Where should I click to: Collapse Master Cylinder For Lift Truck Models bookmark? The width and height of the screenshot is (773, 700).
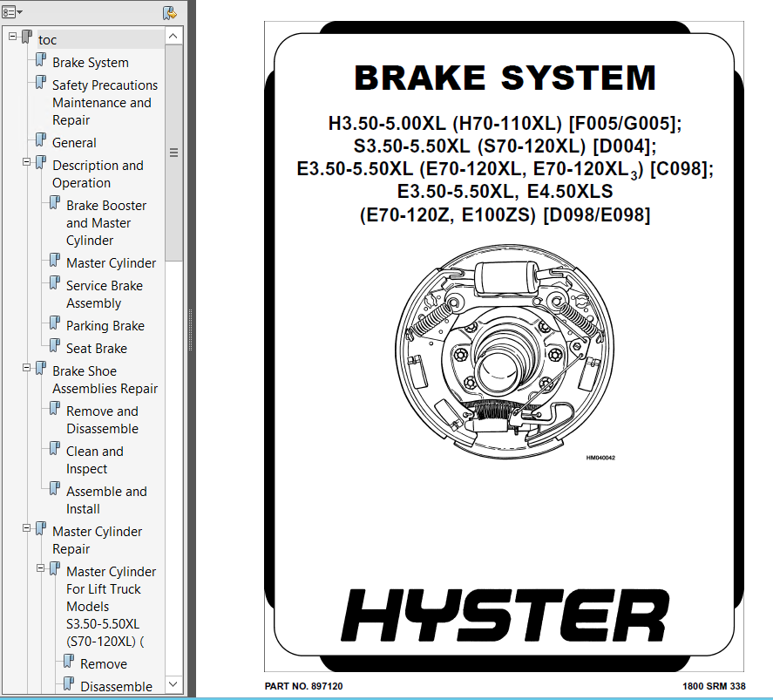point(40,567)
